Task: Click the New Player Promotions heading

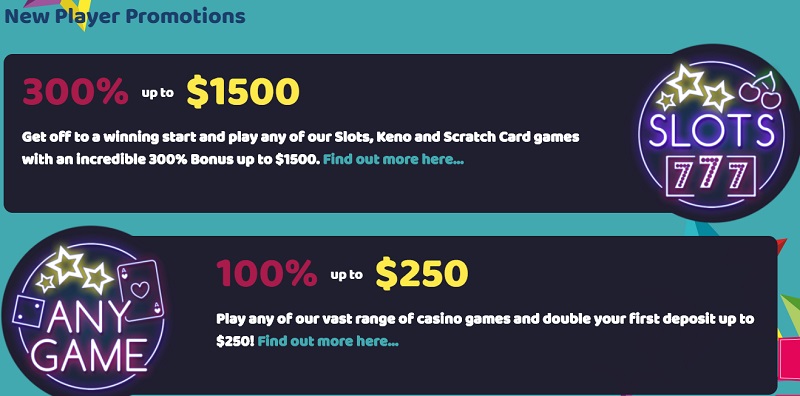Action: click(x=125, y=15)
